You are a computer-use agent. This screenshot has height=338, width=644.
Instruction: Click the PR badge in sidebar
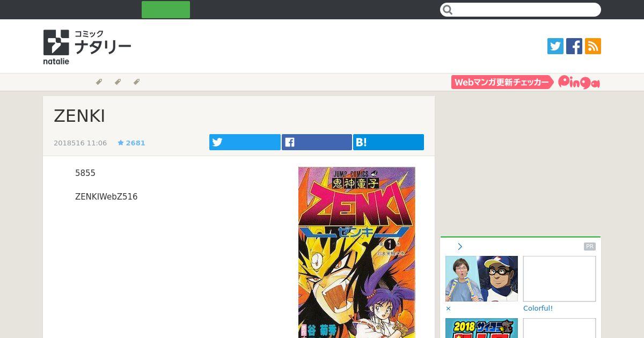tap(590, 247)
